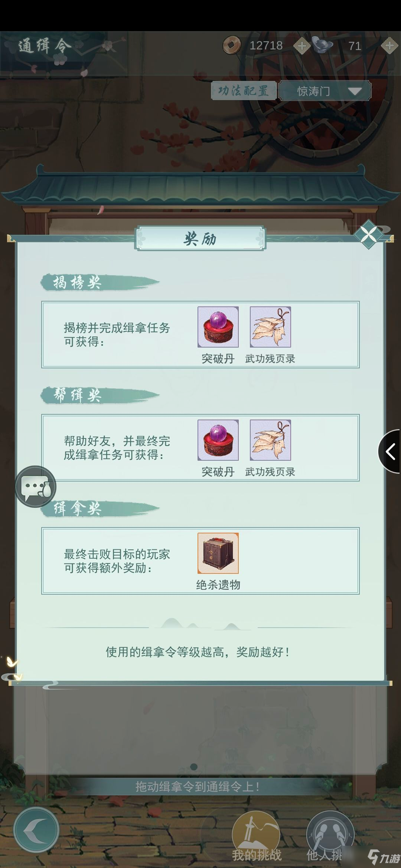The image size is (401, 868).
Task: Add silver ingots with plus icon
Action: (x=389, y=46)
